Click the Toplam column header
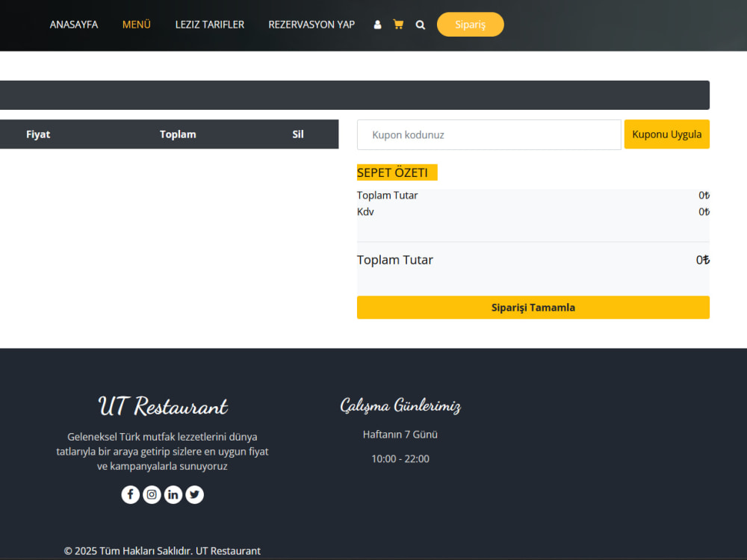This screenshot has width=747, height=560. 178,134
